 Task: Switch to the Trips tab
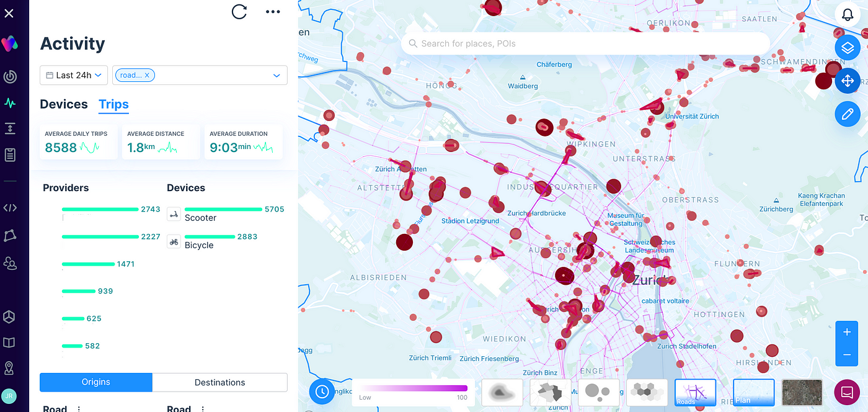(x=113, y=104)
